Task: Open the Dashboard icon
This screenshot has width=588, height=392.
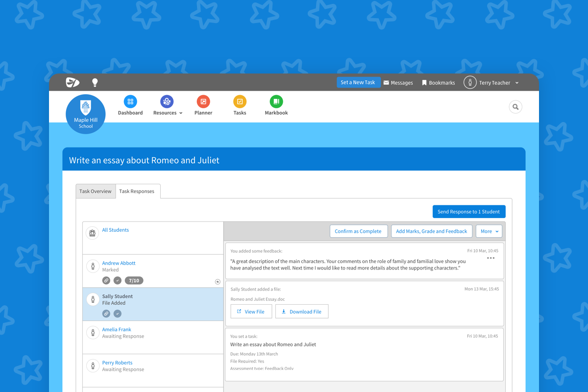Action: 130,101
